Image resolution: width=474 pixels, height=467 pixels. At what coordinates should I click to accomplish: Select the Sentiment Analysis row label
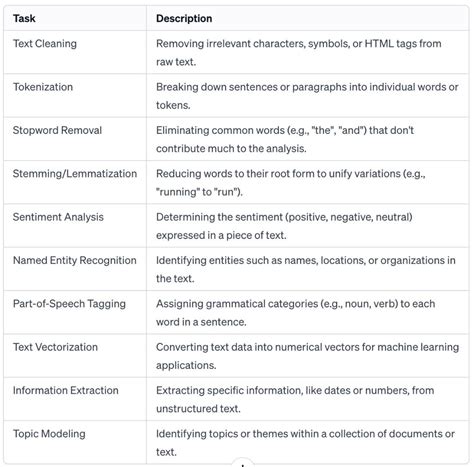coord(58,217)
